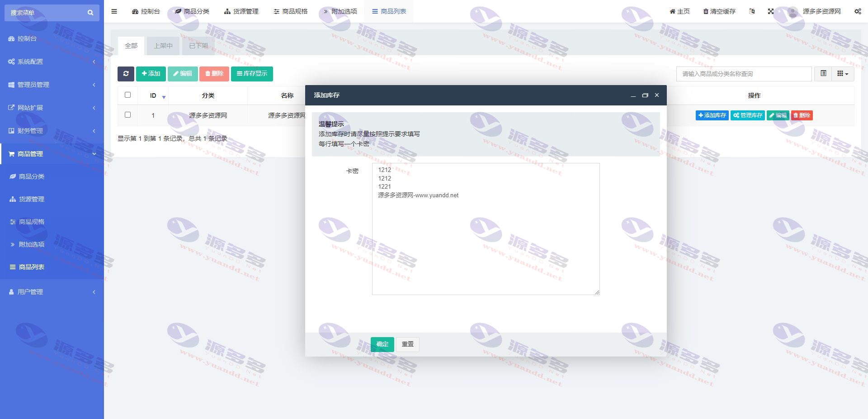
Task: Click the user avatar 源多多资源网
Action: (814, 11)
